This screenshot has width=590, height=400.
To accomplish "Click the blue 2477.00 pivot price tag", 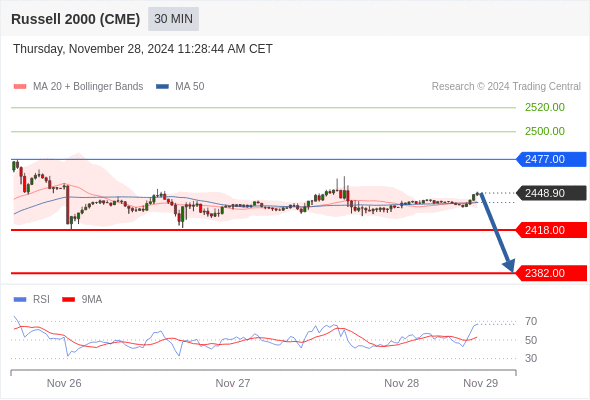I will click(551, 159).
